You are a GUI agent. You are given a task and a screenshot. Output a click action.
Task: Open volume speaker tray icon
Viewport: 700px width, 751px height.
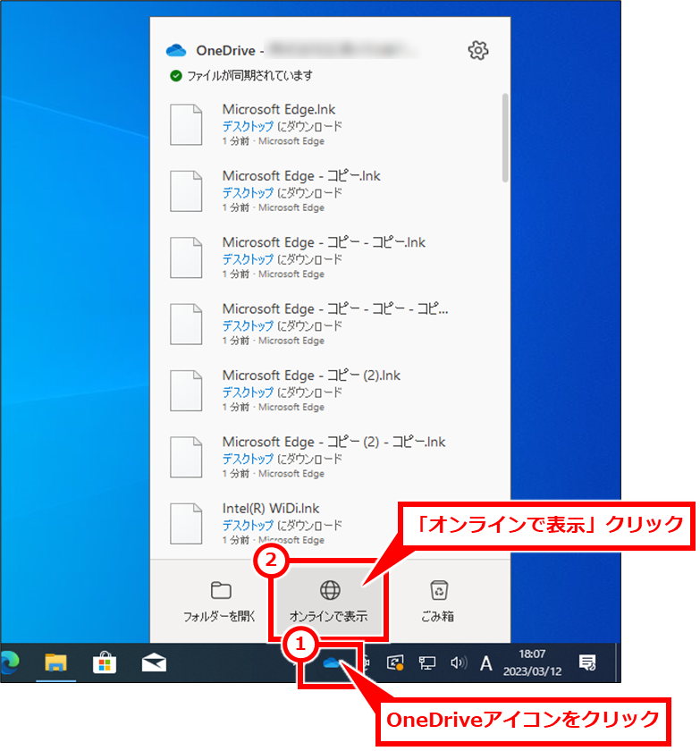pyautogui.click(x=459, y=662)
